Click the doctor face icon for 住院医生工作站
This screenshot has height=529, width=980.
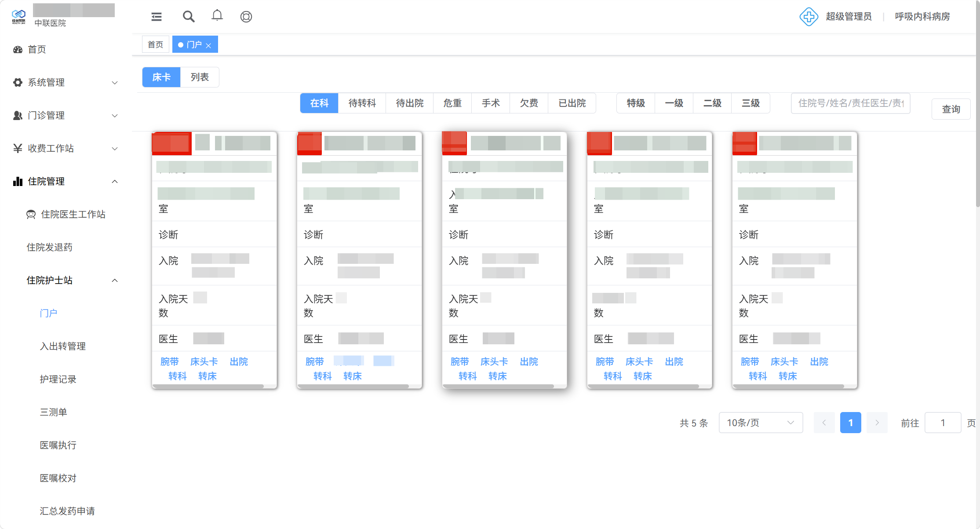coord(31,214)
